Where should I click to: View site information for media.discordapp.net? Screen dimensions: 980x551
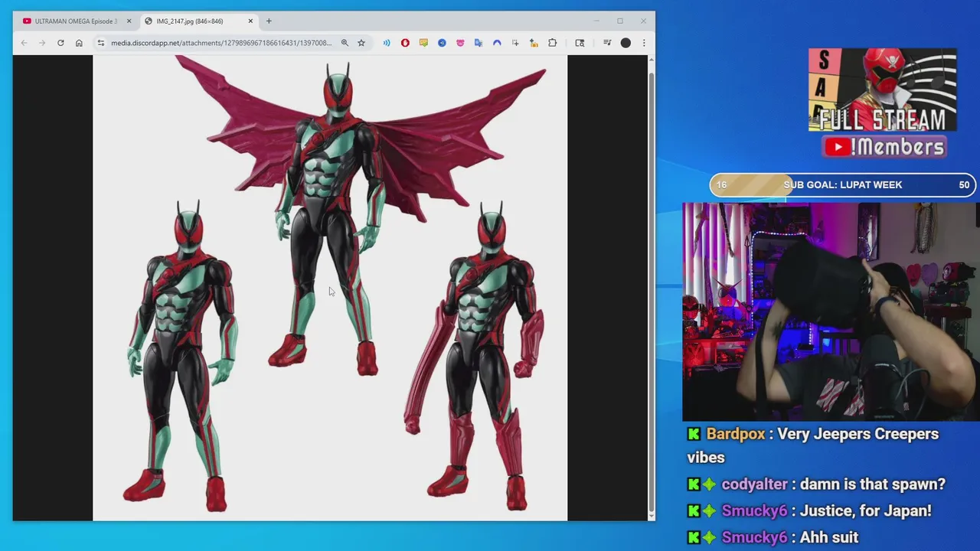pos(100,43)
